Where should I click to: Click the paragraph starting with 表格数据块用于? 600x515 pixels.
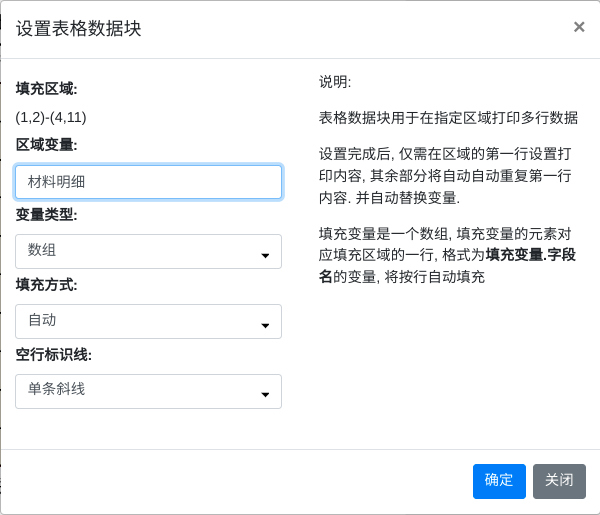[x=448, y=117]
